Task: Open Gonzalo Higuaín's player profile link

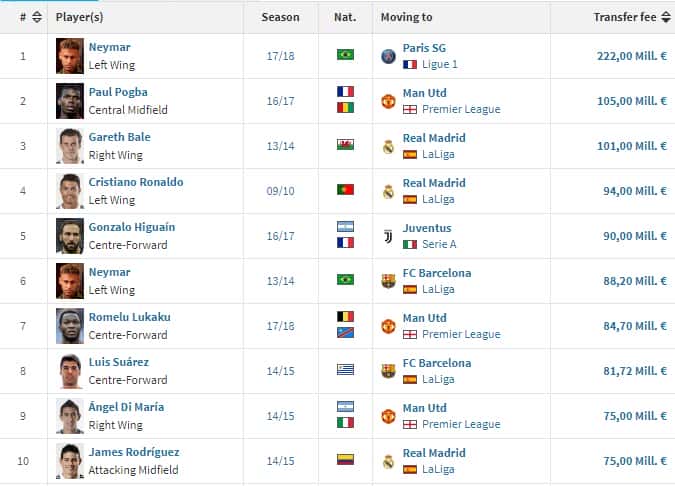Action: (132, 227)
